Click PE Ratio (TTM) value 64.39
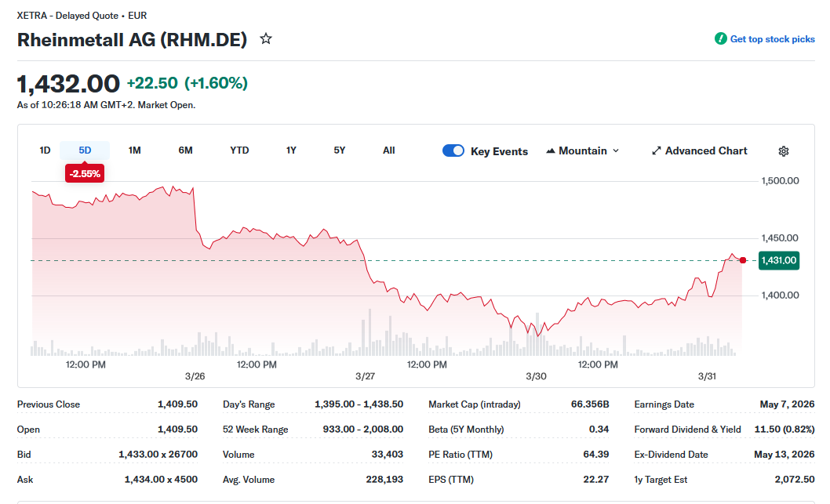Image resolution: width=830 pixels, height=504 pixels. pyautogui.click(x=595, y=455)
